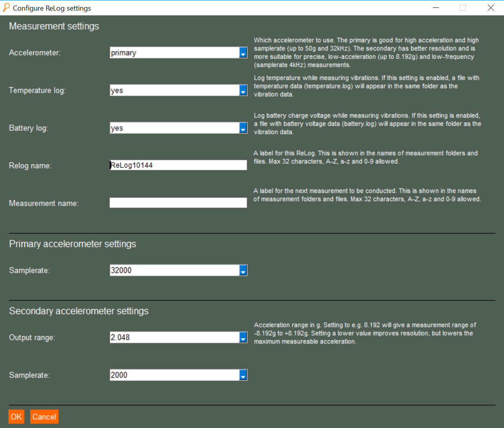This screenshot has height=428, width=504.
Task: Click the Configure ReLog settings window title
Action: point(52,8)
